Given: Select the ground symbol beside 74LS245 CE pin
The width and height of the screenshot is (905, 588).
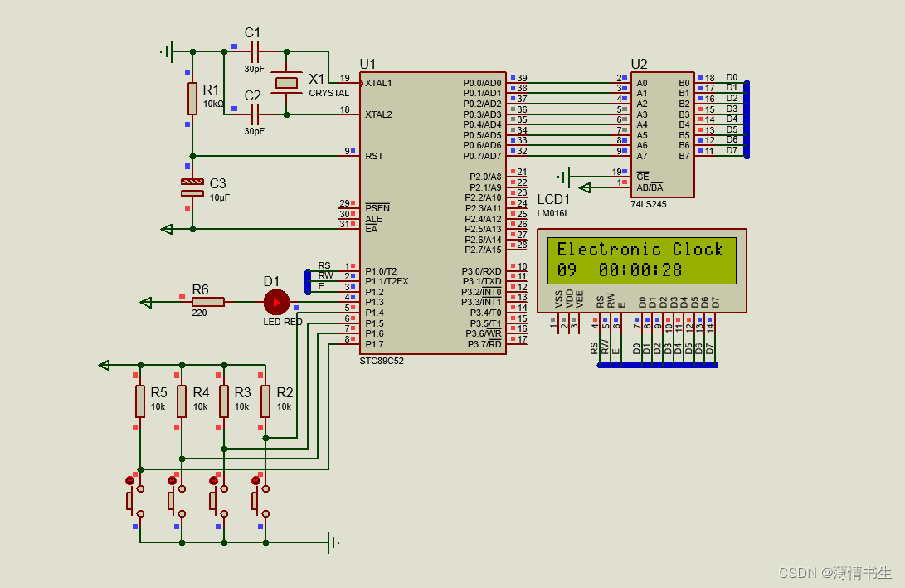Looking at the screenshot, I should [x=563, y=177].
